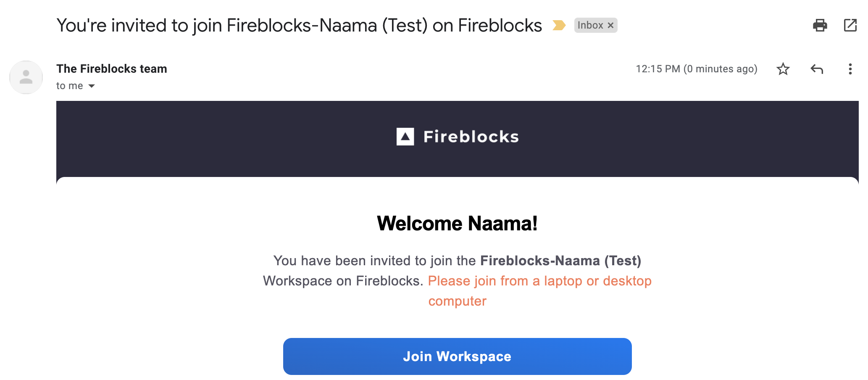The width and height of the screenshot is (868, 380).
Task: Click the sender's profile avatar
Action: [x=26, y=77]
